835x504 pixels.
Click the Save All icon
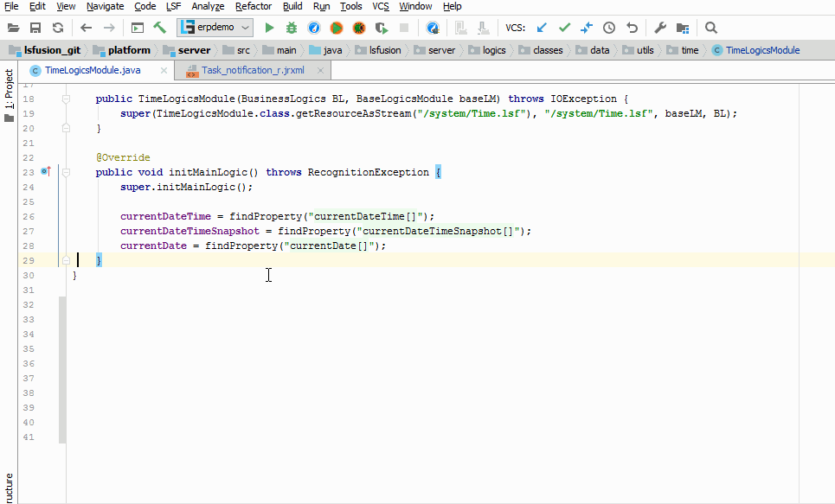(35, 27)
